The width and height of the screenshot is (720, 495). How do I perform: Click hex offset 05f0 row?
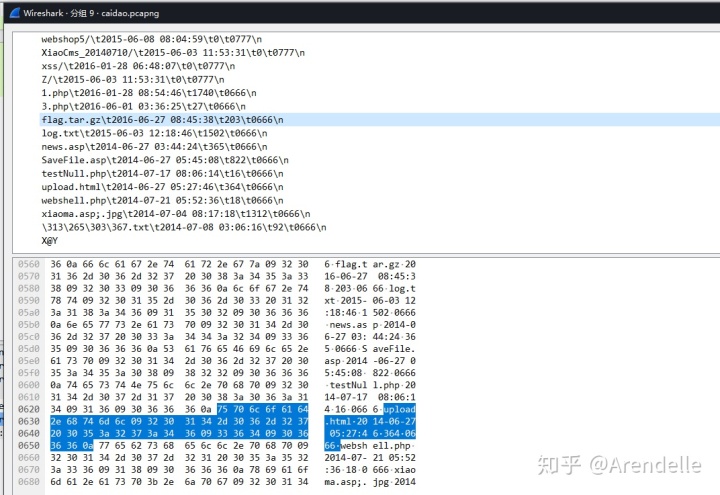click(x=217, y=373)
